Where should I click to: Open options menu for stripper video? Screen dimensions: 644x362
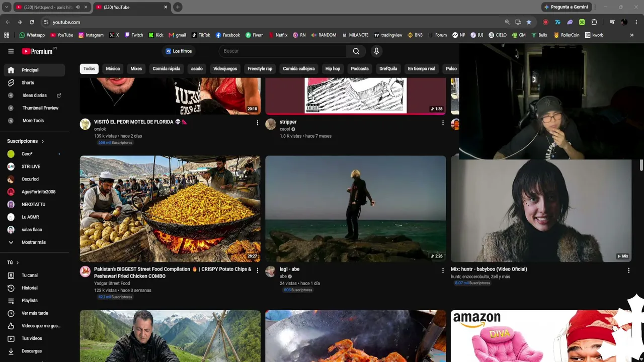coord(443,123)
